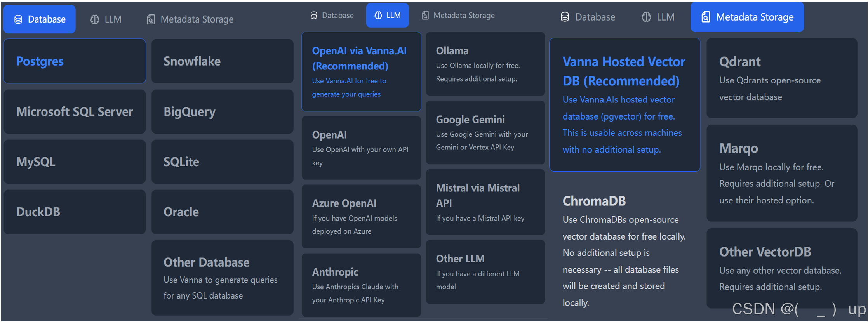The height and width of the screenshot is (323, 868).
Task: Choose the Other Database option
Action: (x=222, y=278)
